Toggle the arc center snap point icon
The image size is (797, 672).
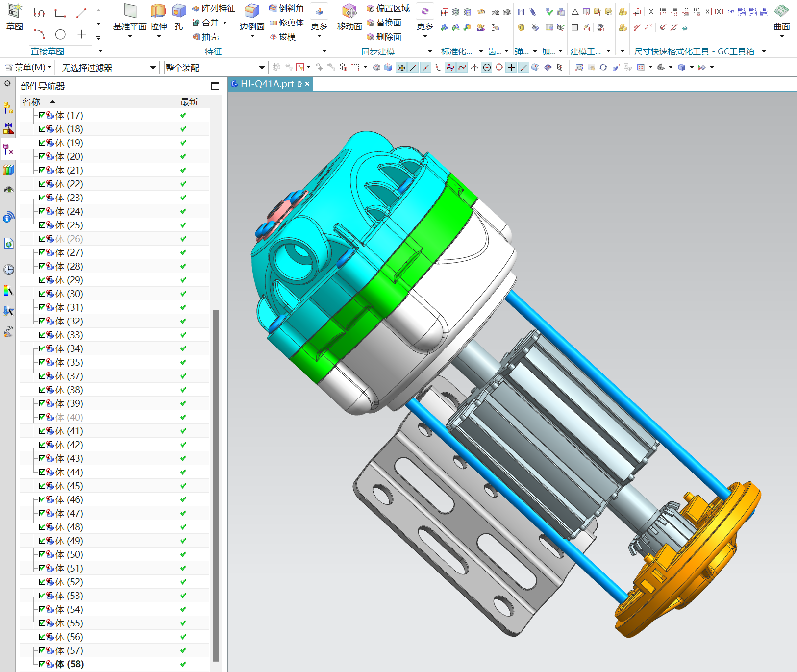click(x=487, y=68)
